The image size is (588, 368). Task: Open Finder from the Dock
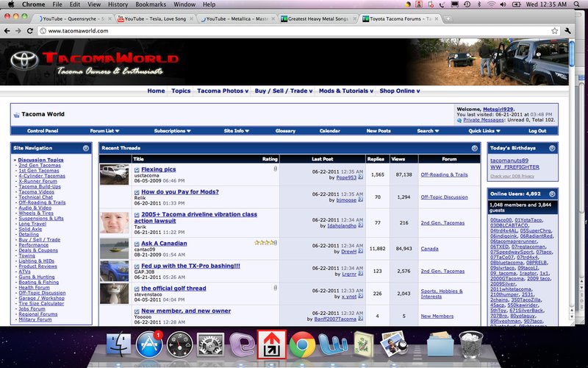click(118, 344)
